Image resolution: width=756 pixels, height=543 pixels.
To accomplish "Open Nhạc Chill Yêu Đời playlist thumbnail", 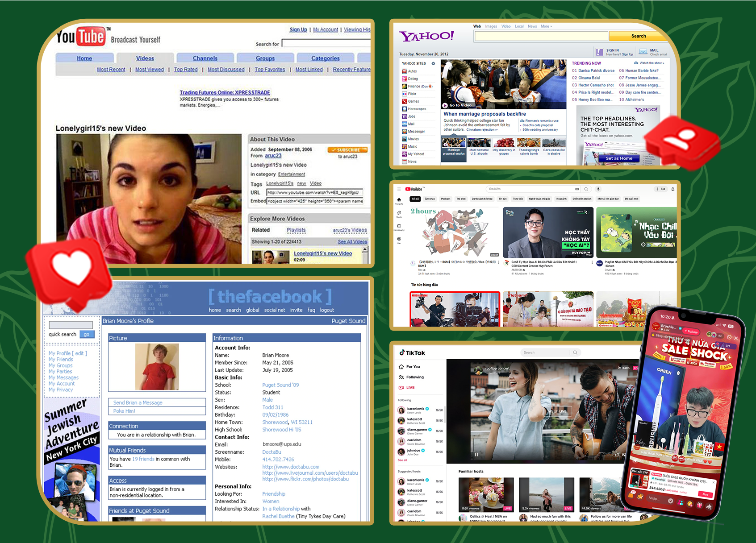I will (636, 232).
